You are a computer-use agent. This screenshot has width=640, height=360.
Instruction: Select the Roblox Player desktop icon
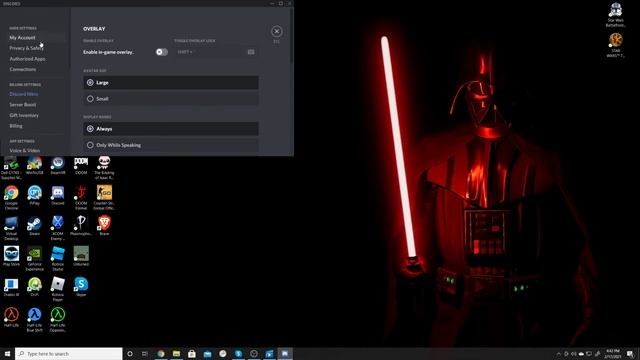point(58,289)
